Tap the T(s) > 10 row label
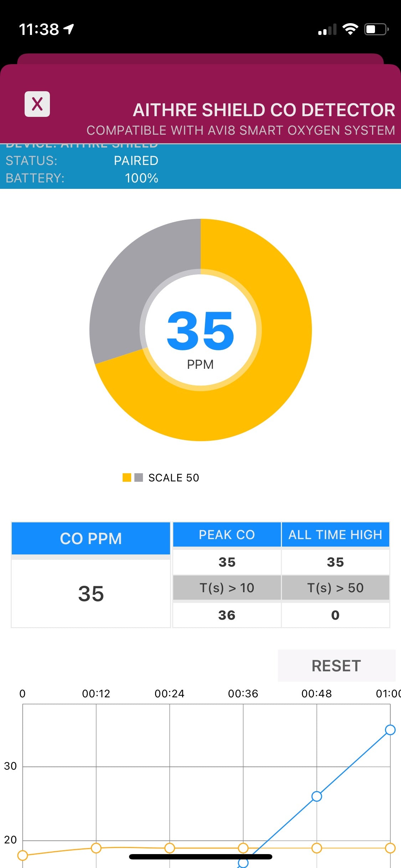Viewport: 401px width, 868px height. (x=227, y=588)
